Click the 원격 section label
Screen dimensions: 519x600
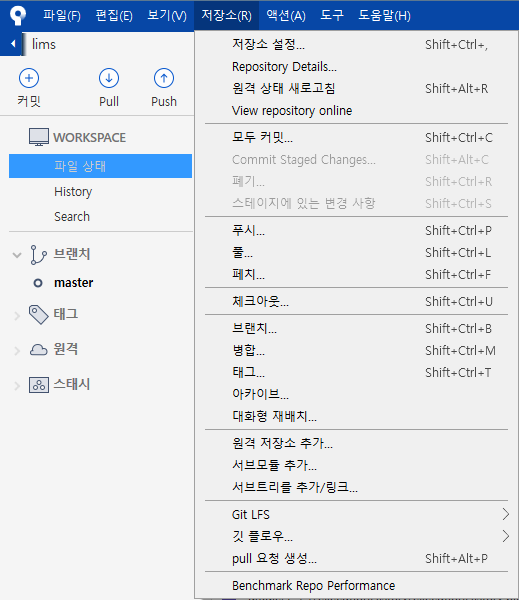65,349
